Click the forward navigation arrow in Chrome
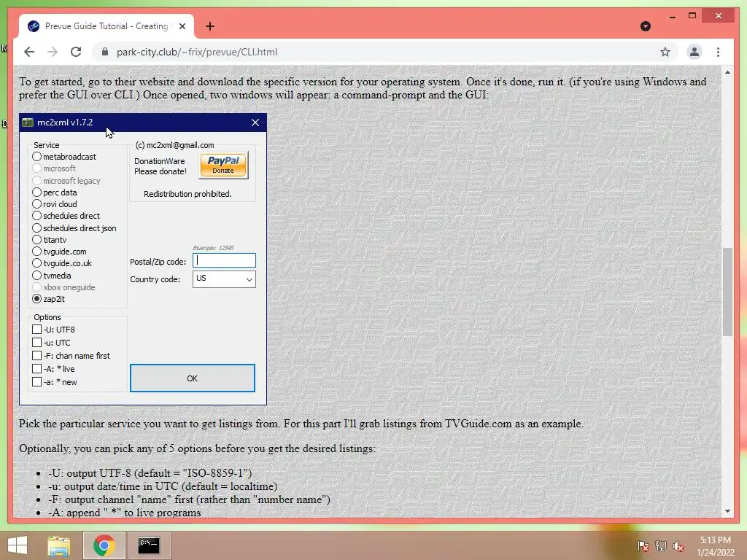The image size is (747, 560). (53, 52)
